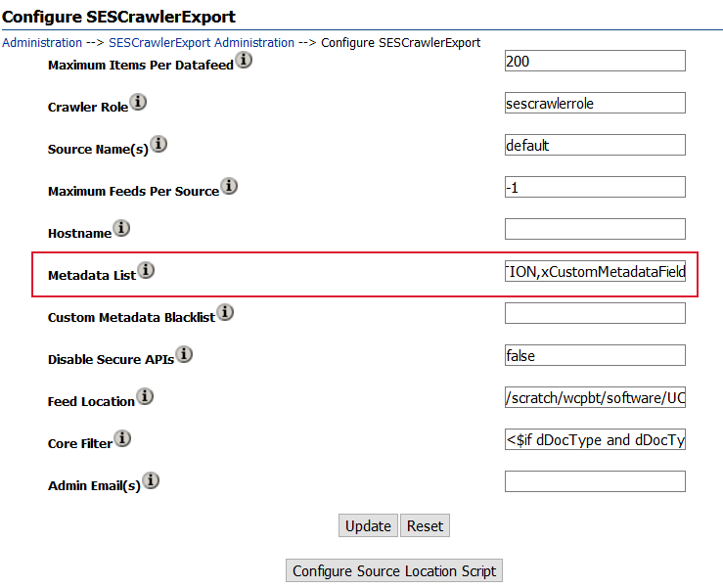Focus the Crawler Role input with sescrawlerrole
This screenshot has height=588, width=723.
595,103
